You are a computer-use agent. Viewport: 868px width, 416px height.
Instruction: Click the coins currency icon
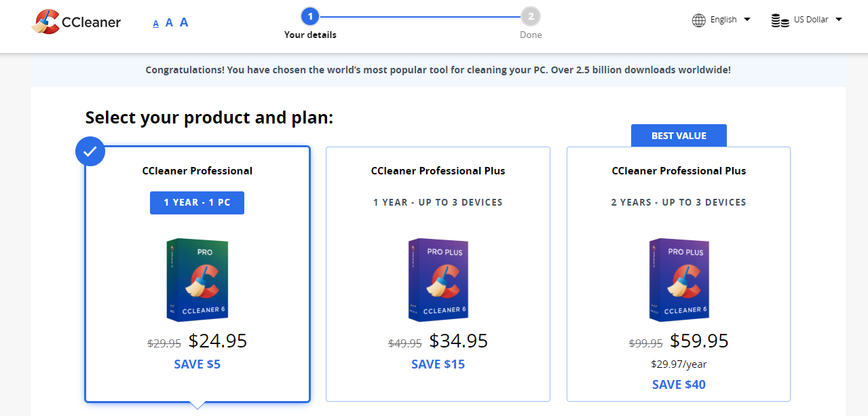[x=780, y=20]
